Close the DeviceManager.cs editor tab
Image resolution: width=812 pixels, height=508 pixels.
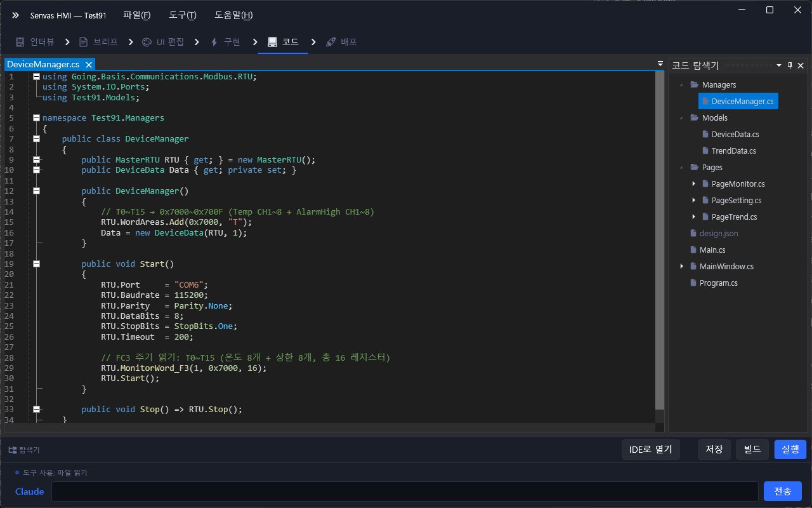click(88, 64)
